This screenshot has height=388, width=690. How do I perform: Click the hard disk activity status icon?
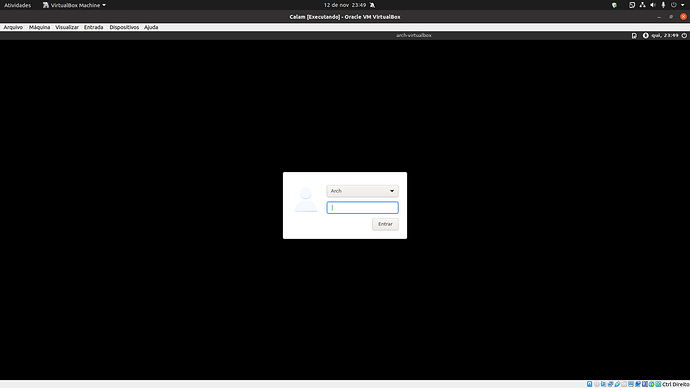click(x=590, y=384)
